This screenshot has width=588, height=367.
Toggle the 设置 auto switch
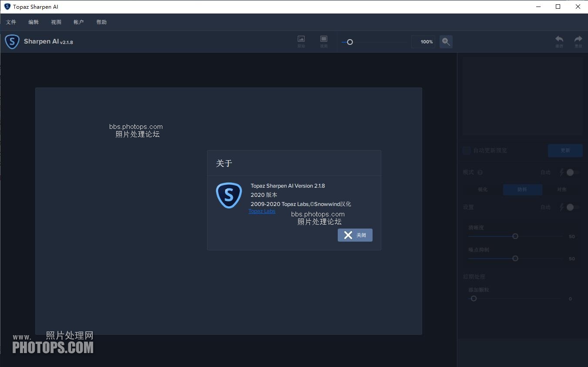pyautogui.click(x=572, y=207)
